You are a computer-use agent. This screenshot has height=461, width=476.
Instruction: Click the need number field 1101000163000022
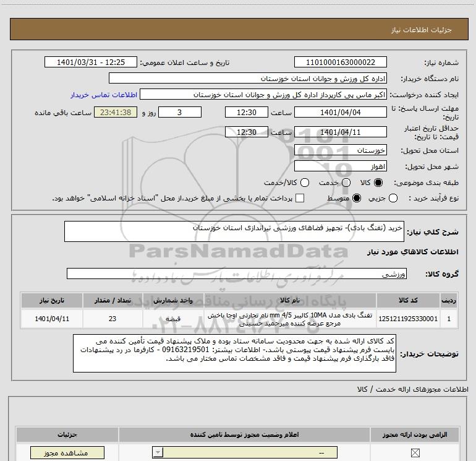(x=340, y=62)
